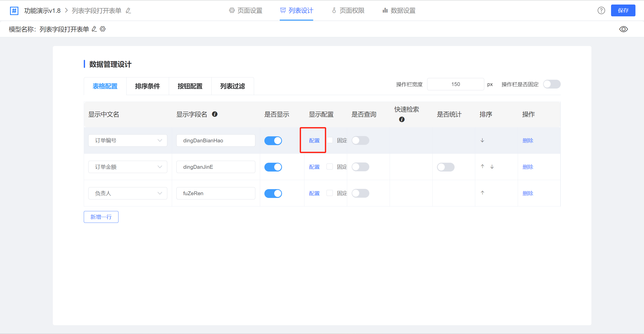Click the 新增一行 button
Viewport: 644px width, 334px height.
tap(101, 217)
